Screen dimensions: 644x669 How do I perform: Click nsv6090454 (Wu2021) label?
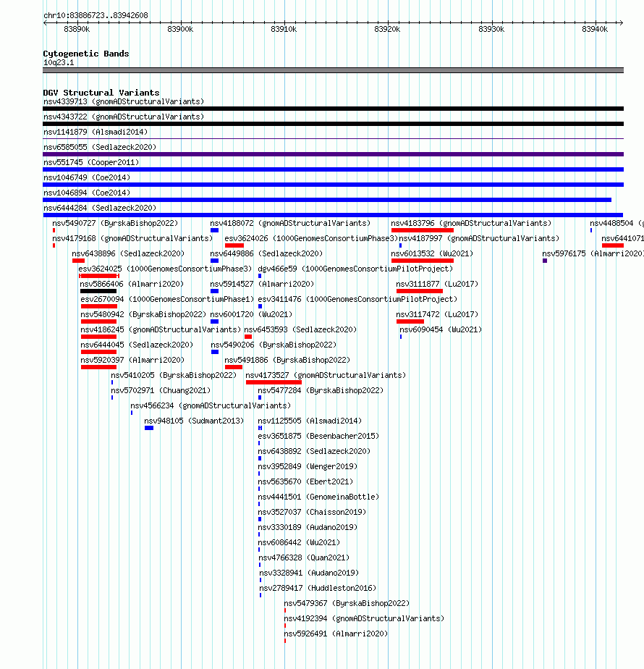pyautogui.click(x=441, y=330)
